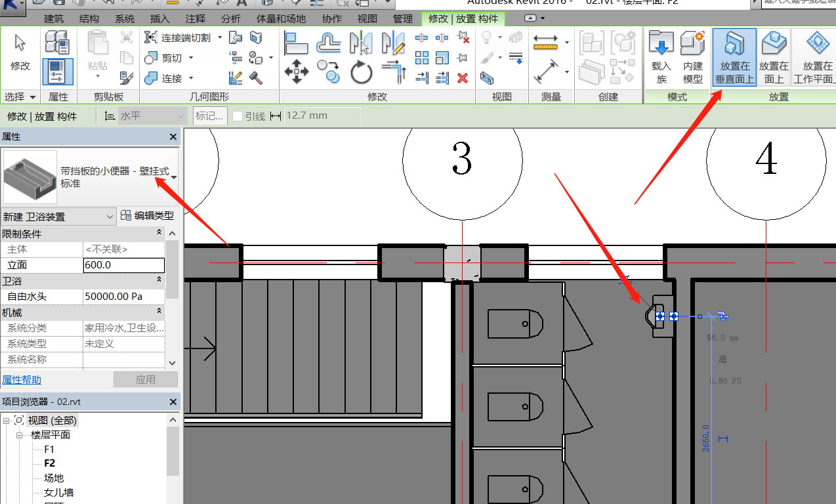Click Load Family (载入族) icon
Screen dimensions: 836x504
pos(661,57)
